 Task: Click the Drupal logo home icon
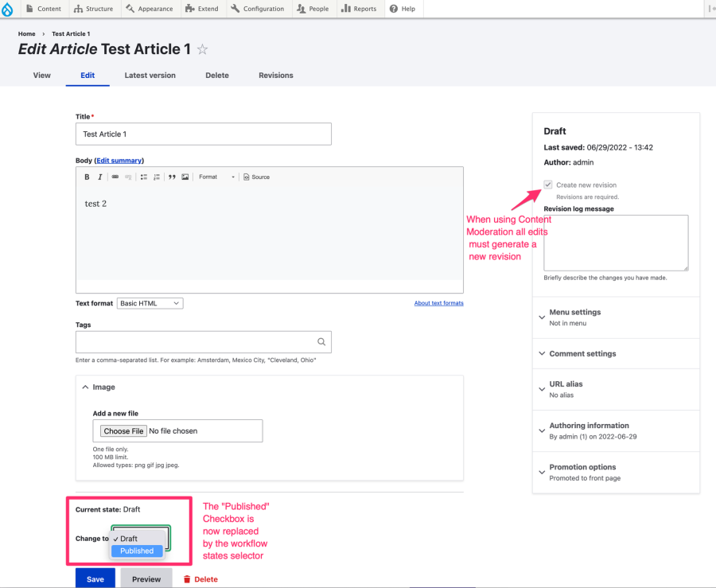pos(7,9)
